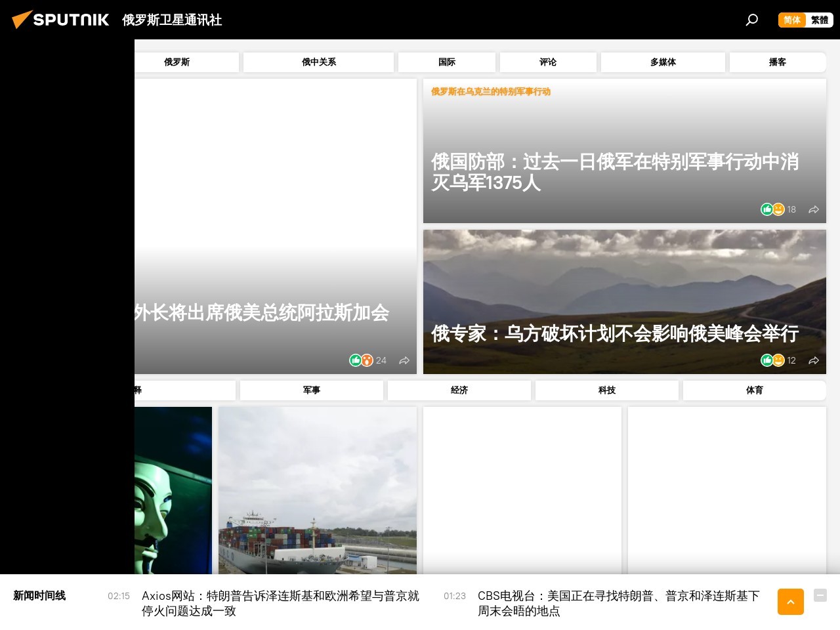Screen dimensions: 840x630
Task: Give thumbs up to the 阿拉斯加会 article
Action: click(356, 360)
